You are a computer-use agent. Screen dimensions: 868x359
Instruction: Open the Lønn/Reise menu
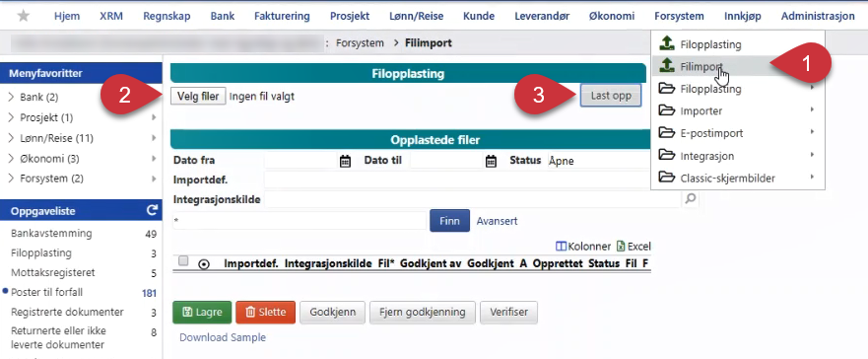coord(417,16)
